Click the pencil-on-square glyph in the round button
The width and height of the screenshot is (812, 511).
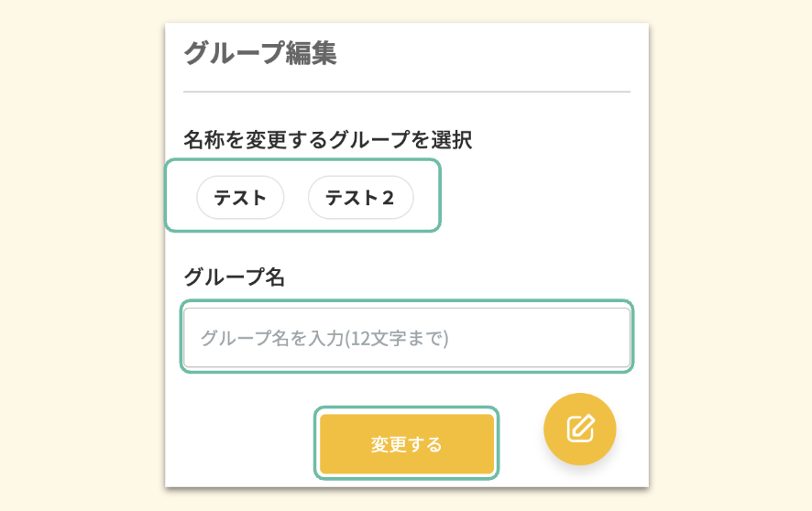[579, 429]
